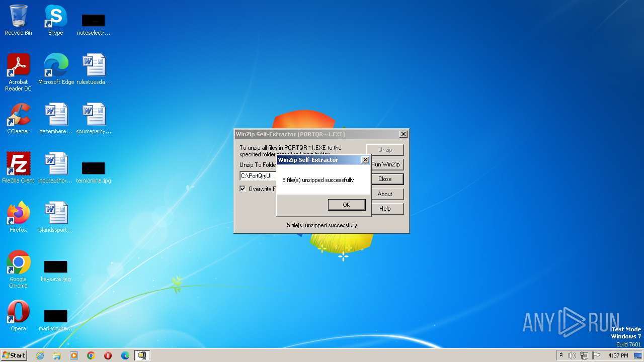Click Run WinZip button
The height and width of the screenshot is (362, 644).
(x=386, y=164)
